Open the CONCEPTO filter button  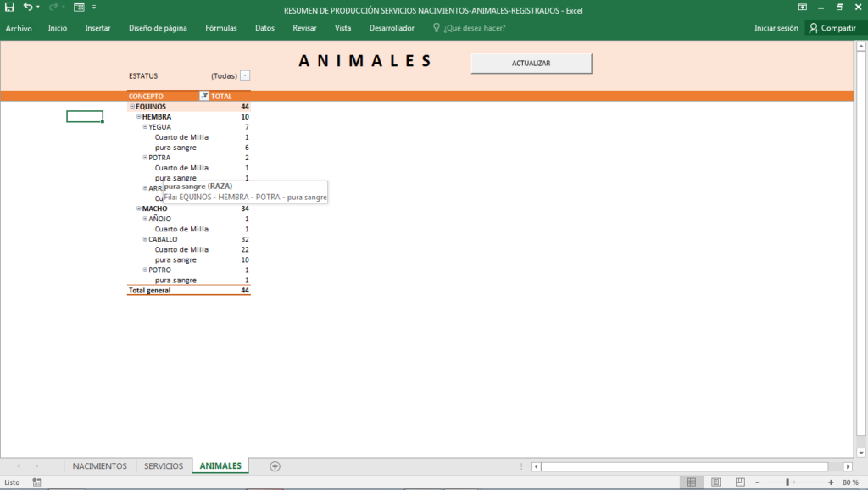point(203,96)
